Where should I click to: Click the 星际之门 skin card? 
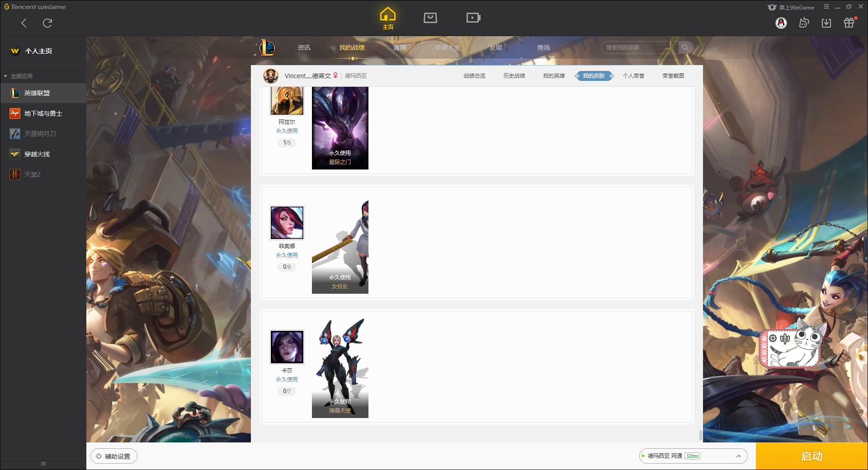(x=340, y=128)
